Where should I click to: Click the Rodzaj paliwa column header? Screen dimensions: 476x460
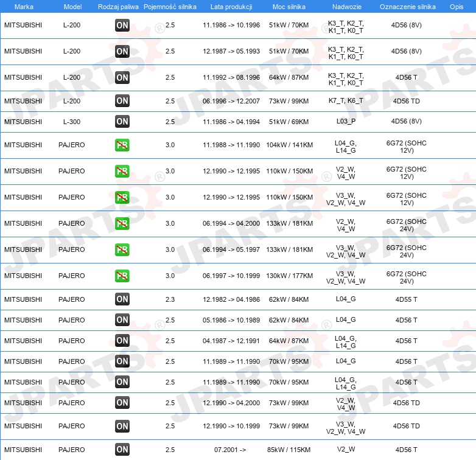pyautogui.click(x=118, y=7)
